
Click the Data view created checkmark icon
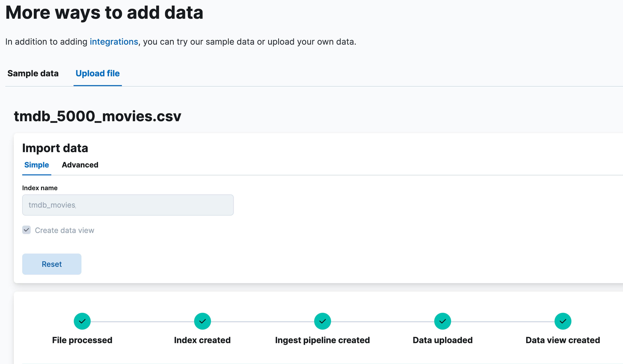tap(563, 321)
